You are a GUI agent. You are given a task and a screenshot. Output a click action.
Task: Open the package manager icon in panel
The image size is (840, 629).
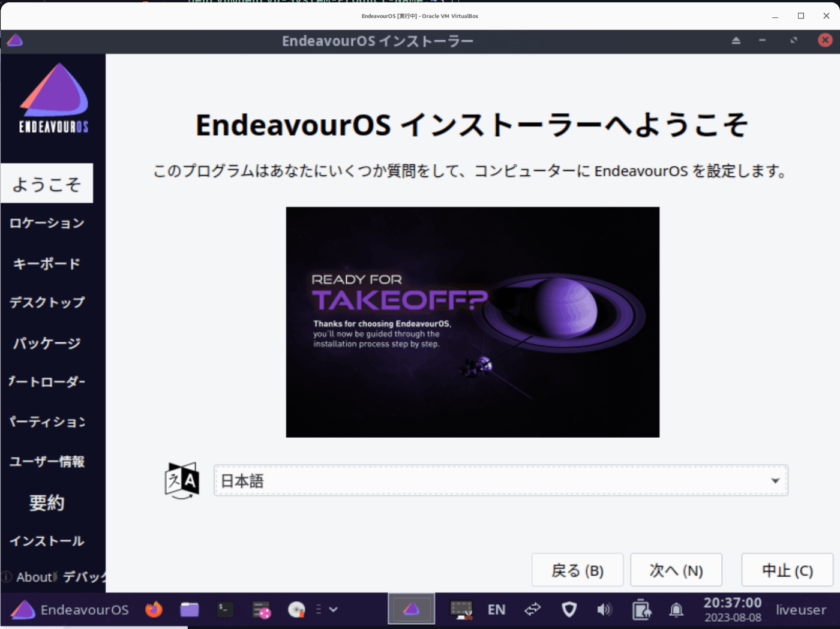[261, 610]
